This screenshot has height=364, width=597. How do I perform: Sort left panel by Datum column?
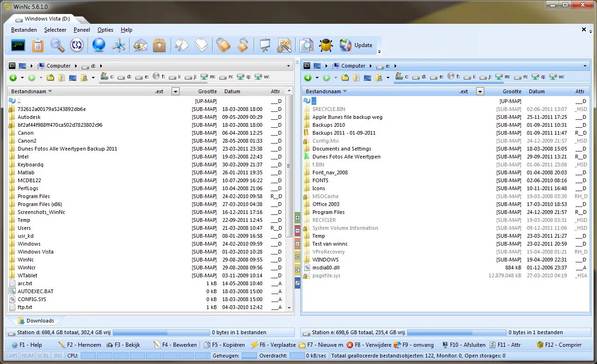232,91
